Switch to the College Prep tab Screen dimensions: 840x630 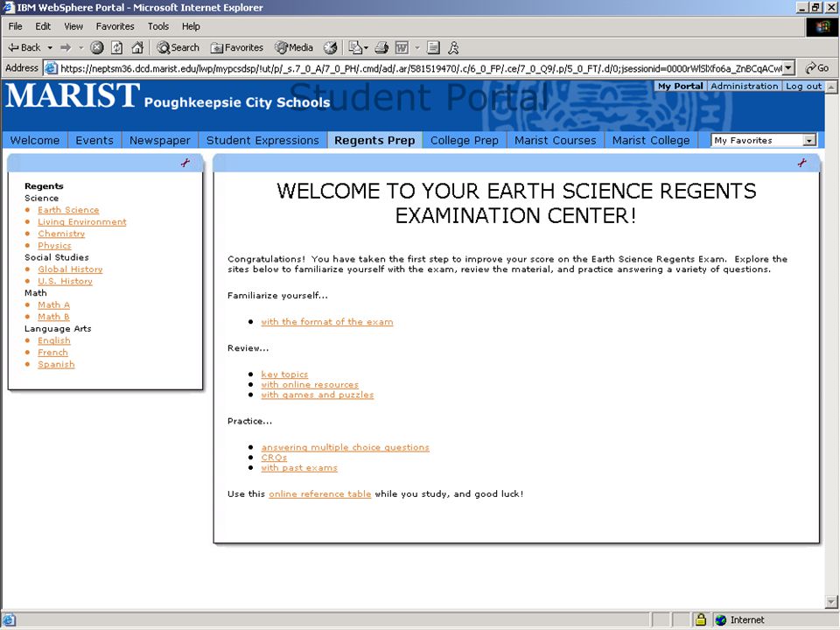click(465, 140)
